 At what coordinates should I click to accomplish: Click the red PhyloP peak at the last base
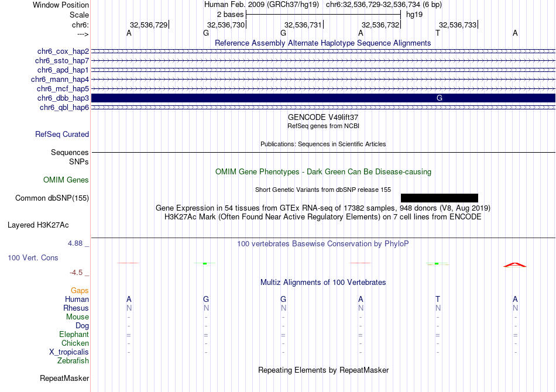pyautogui.click(x=515, y=265)
